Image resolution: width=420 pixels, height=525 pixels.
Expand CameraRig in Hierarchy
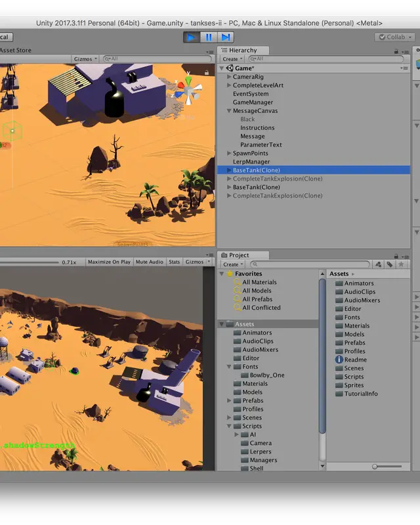229,77
